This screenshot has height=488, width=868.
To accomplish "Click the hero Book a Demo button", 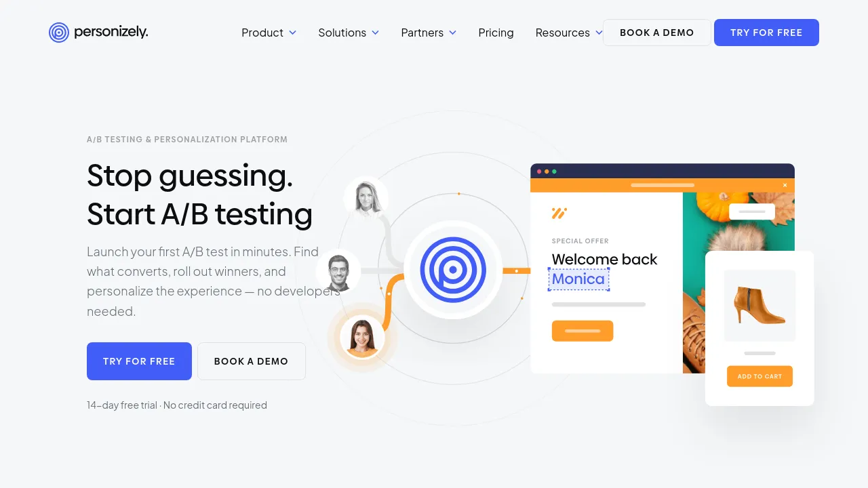I will pos(252,361).
